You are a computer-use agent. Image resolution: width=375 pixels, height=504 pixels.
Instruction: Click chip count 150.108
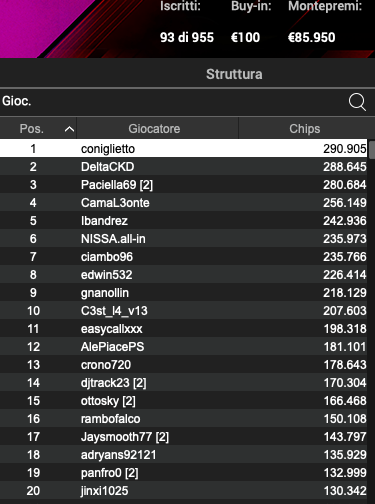point(345,419)
